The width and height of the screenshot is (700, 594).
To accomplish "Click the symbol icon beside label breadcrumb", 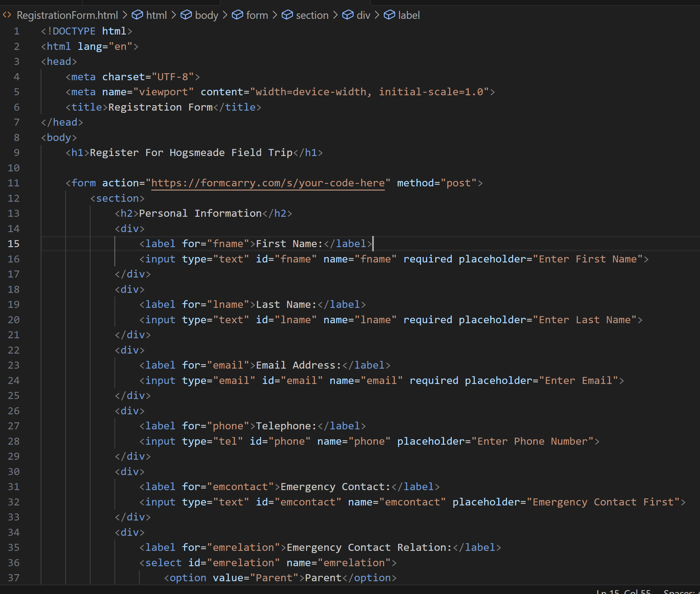I will (x=389, y=15).
